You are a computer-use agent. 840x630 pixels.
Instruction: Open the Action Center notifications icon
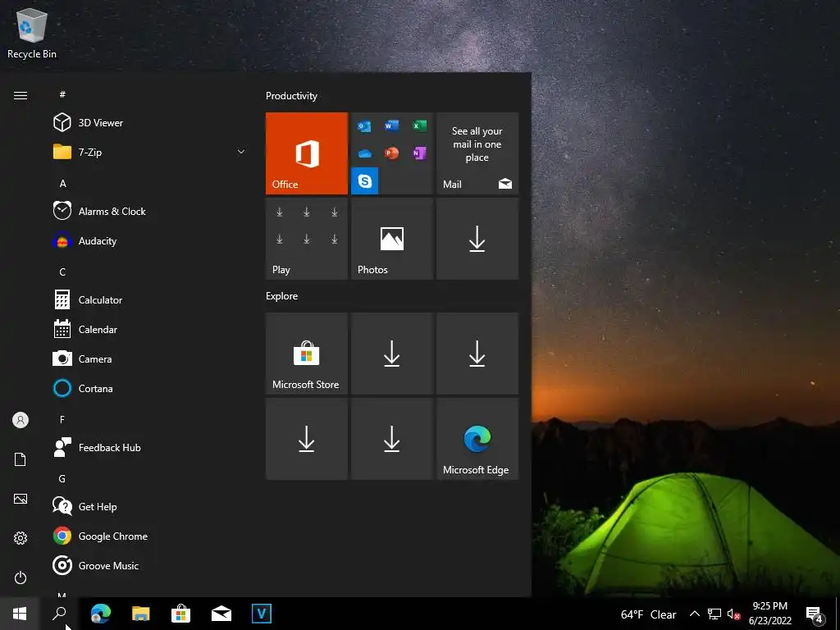point(815,615)
